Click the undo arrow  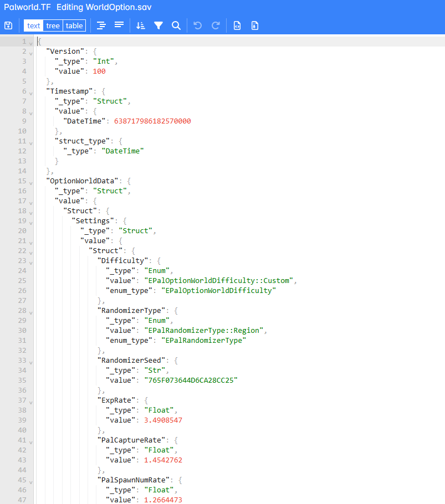coord(198,25)
